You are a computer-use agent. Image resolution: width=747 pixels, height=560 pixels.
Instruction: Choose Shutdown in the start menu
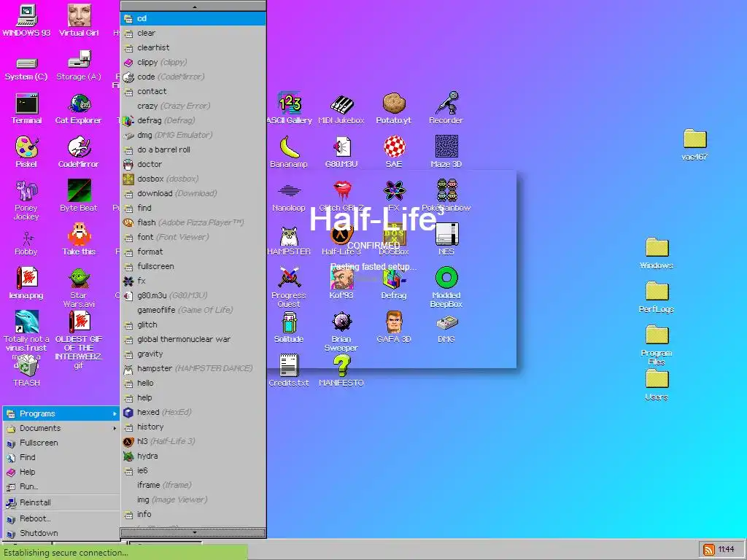62,533
